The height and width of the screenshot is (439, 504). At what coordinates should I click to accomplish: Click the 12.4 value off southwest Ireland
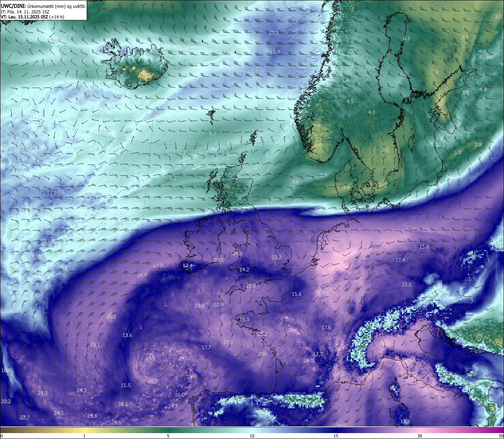[x=188, y=266]
